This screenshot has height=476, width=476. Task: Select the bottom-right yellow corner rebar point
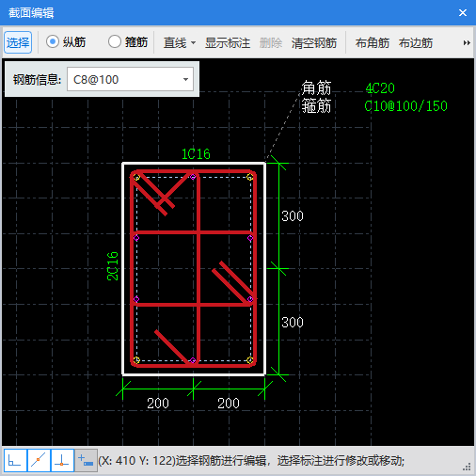250,360
